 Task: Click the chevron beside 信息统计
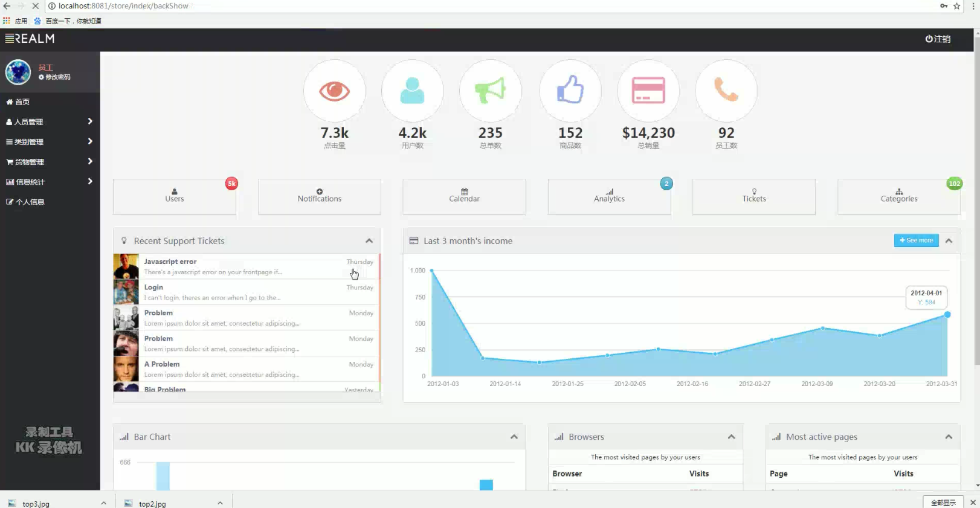tap(90, 181)
